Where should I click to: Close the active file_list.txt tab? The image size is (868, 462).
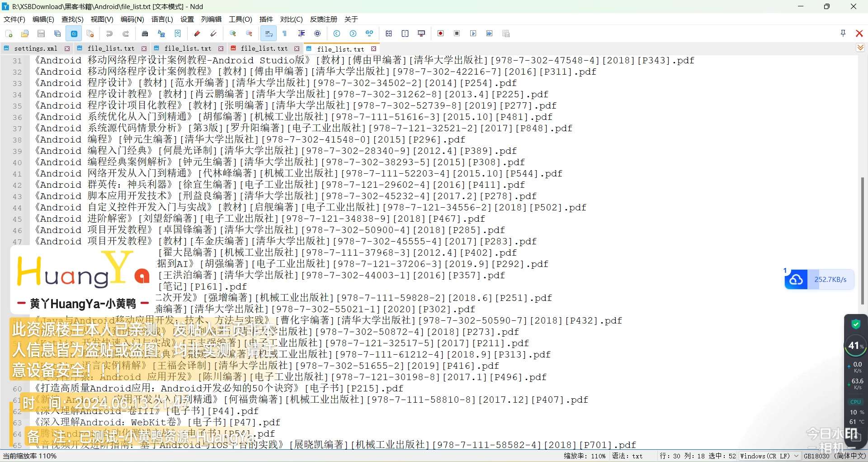[374, 48]
